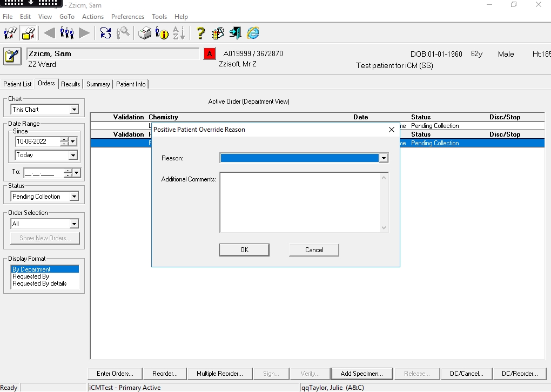Go to next patient with right arrow
This screenshot has width=551, height=392.
tap(84, 33)
